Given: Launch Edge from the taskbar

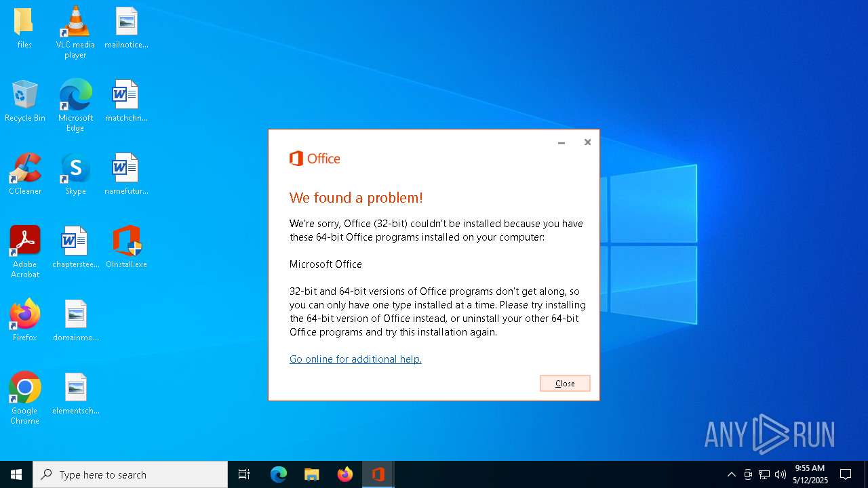Looking at the screenshot, I should coord(279,474).
